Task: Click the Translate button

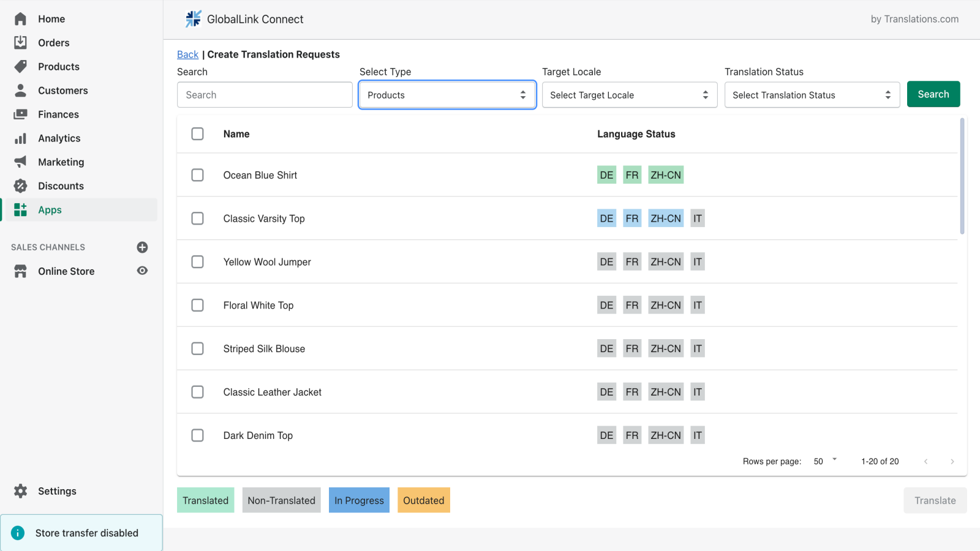Action: pos(935,500)
